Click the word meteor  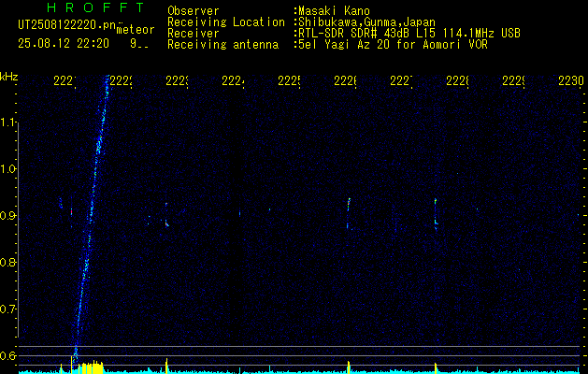(136, 30)
